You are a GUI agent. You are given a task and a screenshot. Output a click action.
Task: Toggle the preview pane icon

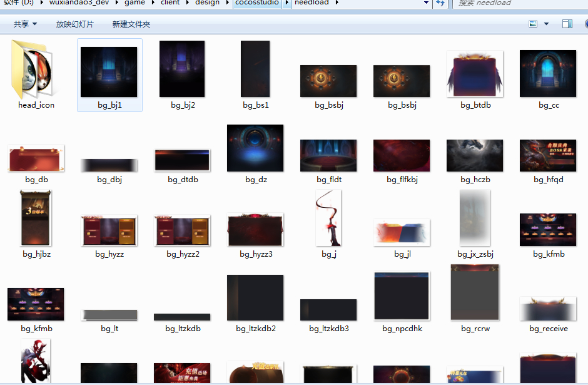point(567,24)
